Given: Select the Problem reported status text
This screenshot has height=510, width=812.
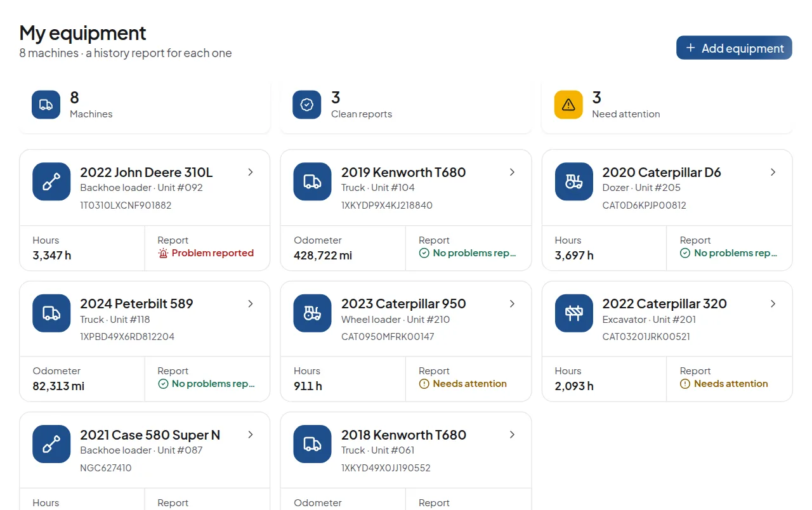Looking at the screenshot, I should 213,253.
